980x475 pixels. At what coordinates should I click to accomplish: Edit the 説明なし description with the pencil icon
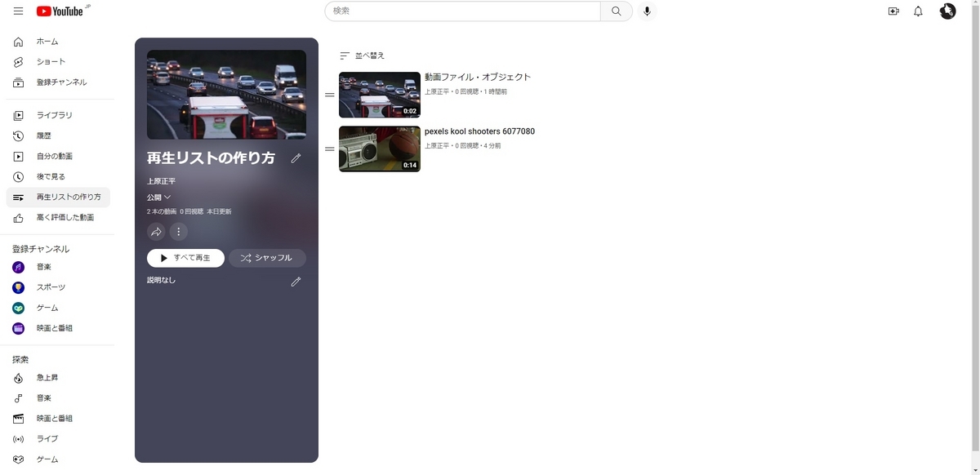(x=296, y=281)
